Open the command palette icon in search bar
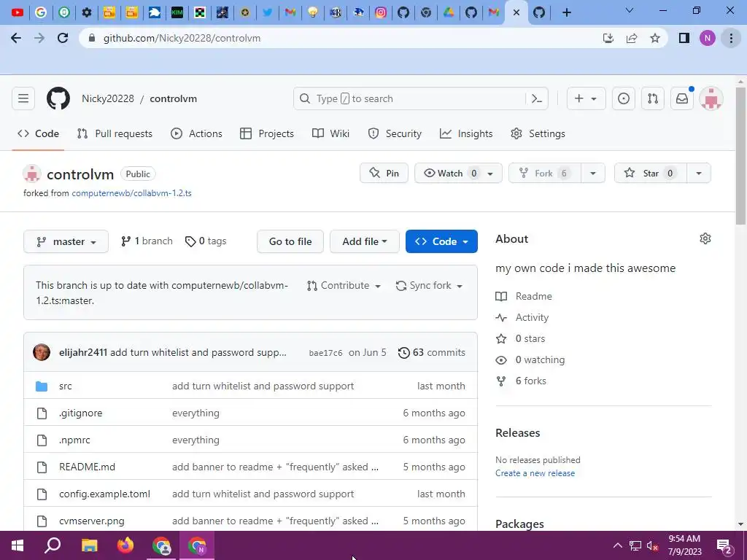The width and height of the screenshot is (747, 560). click(x=537, y=98)
